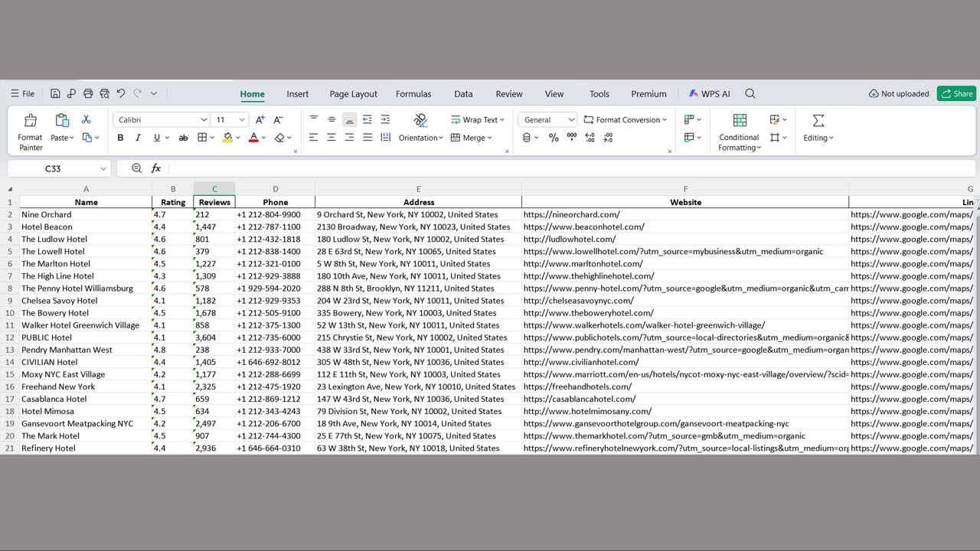Open the File menu
This screenshot has height=551, width=980.
(x=22, y=93)
